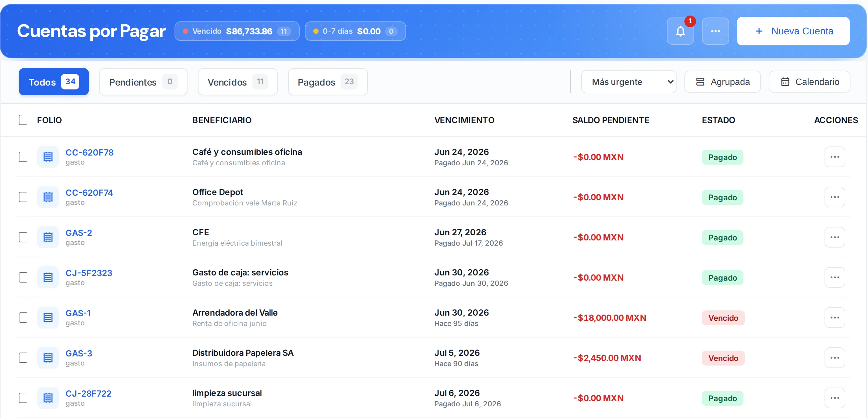Click the document icon for CJ-5F2323
This screenshot has width=868, height=418.
tap(48, 277)
